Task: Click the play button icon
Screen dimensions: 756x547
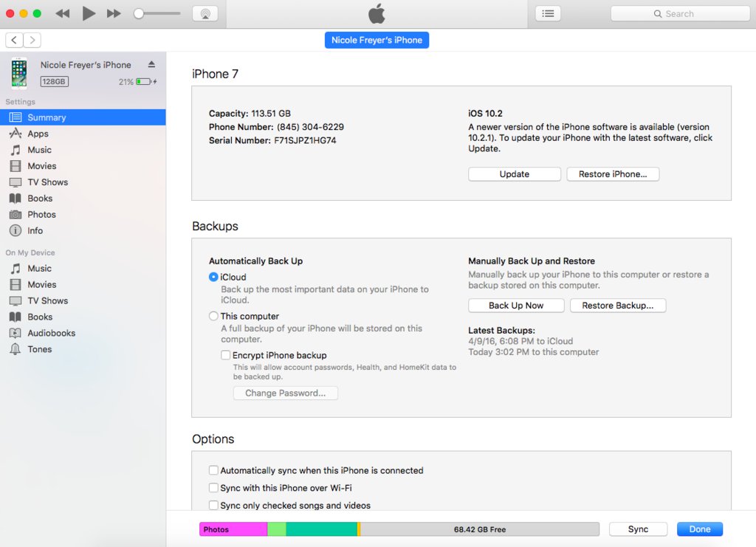Action: pyautogui.click(x=89, y=13)
